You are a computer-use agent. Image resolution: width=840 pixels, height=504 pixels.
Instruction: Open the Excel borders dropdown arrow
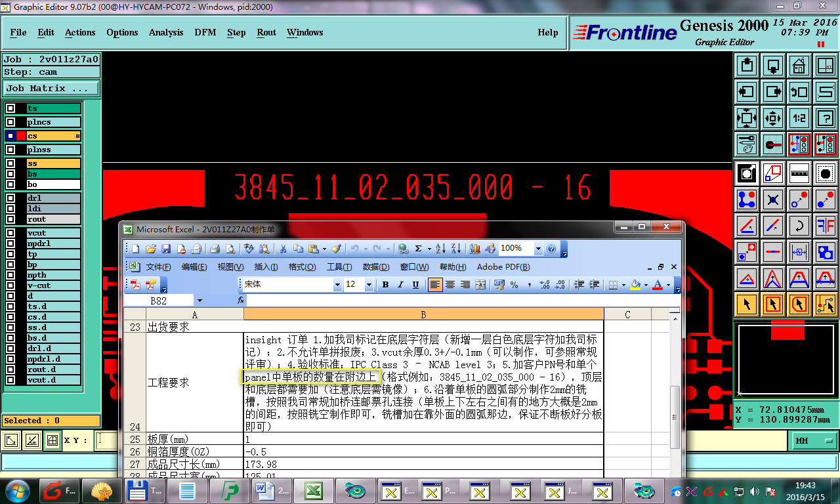coord(623,285)
